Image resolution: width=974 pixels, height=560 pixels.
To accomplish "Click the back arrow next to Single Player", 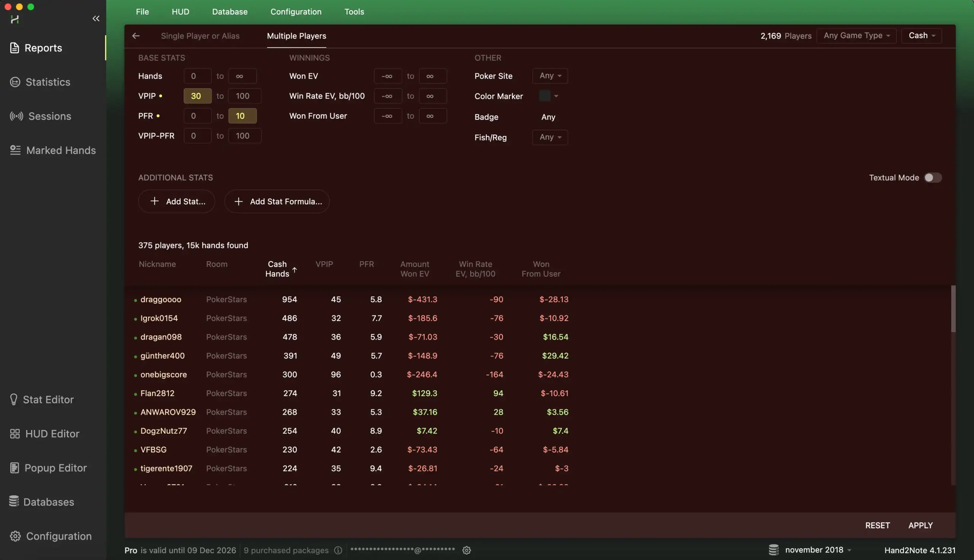I will pyautogui.click(x=135, y=35).
